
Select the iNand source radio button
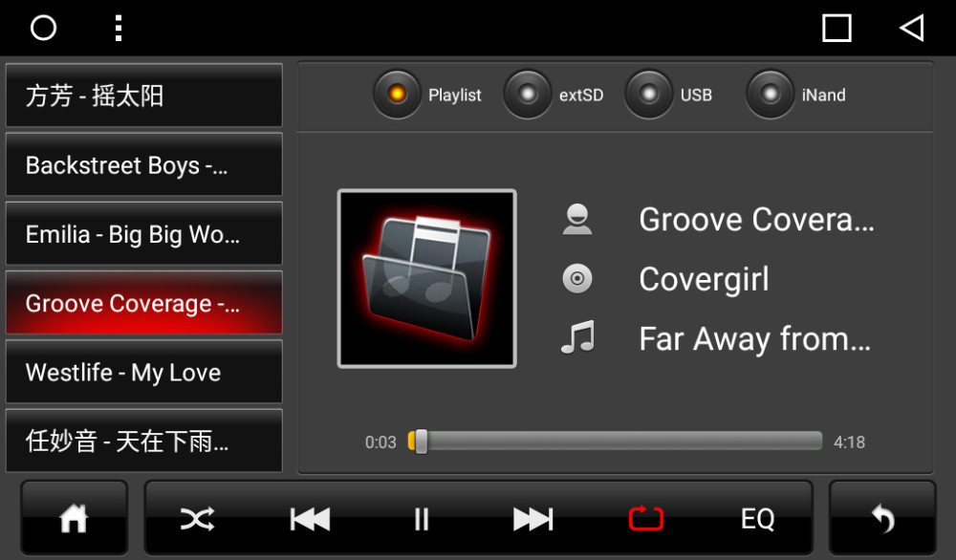pyautogui.click(x=770, y=95)
